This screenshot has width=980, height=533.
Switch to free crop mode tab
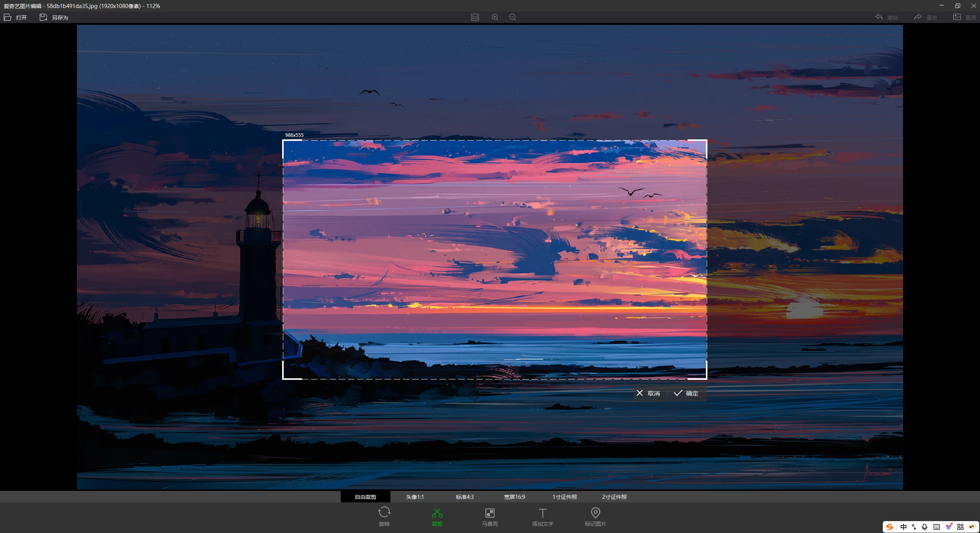(365, 497)
